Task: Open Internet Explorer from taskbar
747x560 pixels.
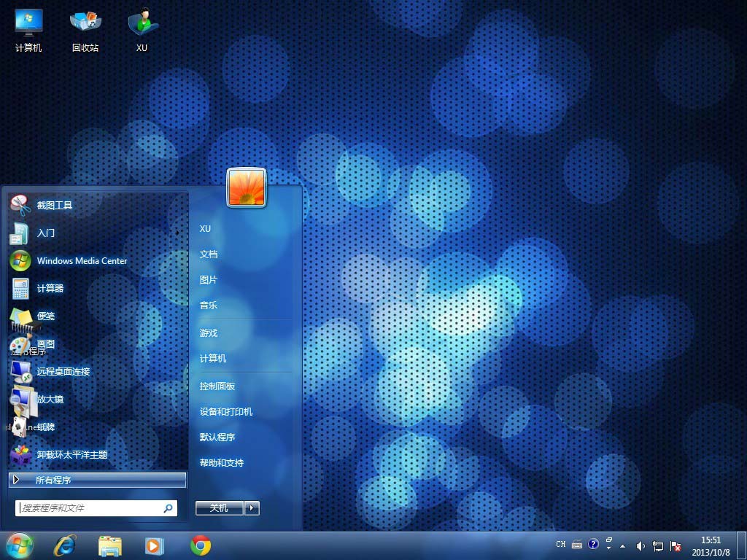Action: 65,545
